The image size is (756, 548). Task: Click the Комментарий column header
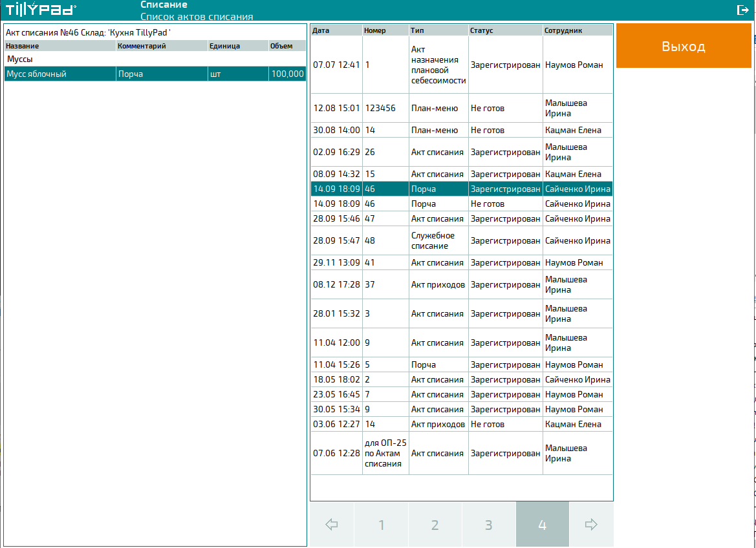click(162, 46)
